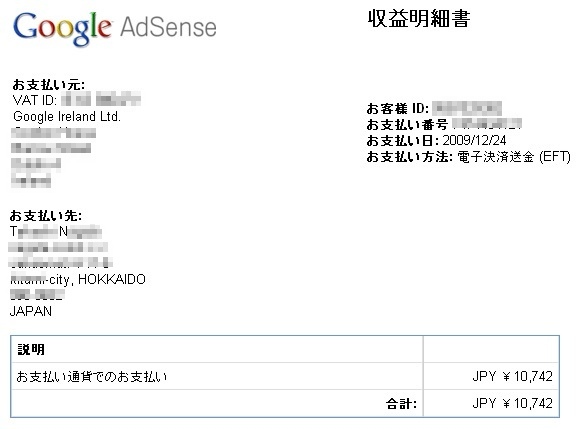588x429 pixels.
Task: Click the お支払い元 heading
Action: pyautogui.click(x=49, y=85)
